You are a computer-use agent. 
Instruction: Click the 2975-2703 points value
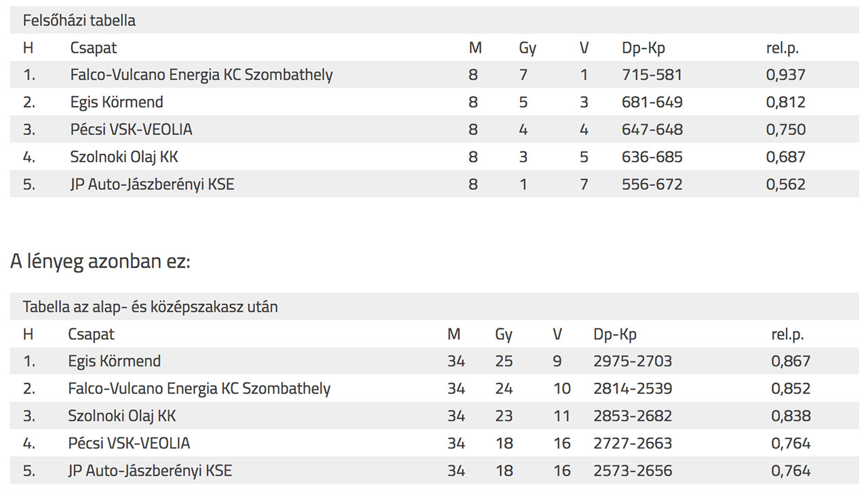coord(633,361)
